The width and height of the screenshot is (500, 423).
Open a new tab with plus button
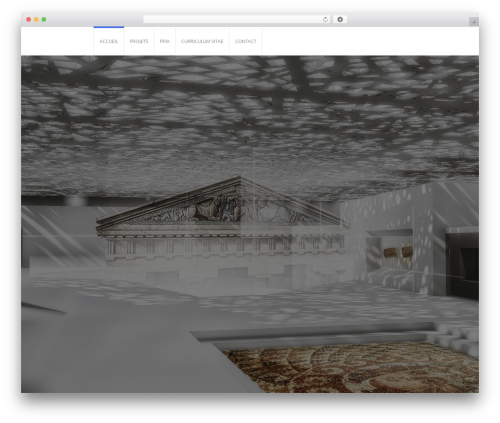click(x=474, y=22)
